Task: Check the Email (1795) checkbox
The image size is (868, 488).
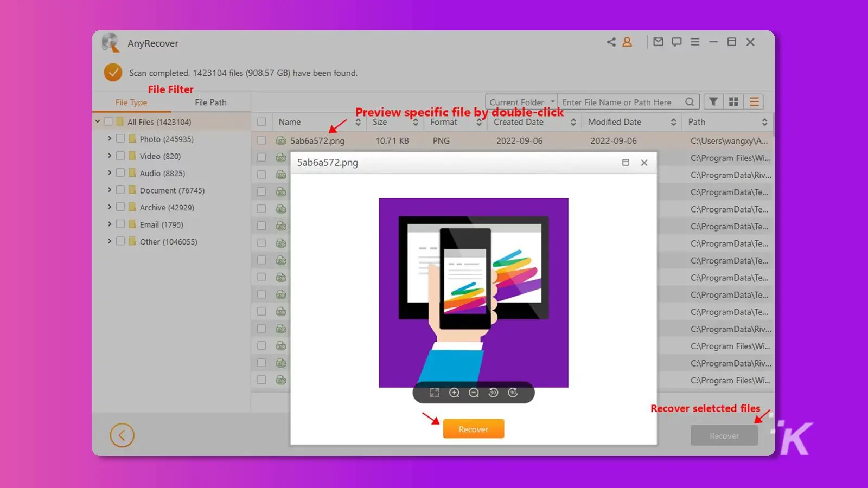Action: click(x=120, y=224)
